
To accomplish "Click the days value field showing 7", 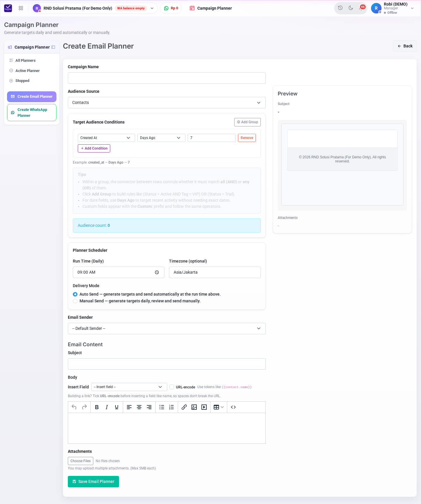I will coord(212,138).
